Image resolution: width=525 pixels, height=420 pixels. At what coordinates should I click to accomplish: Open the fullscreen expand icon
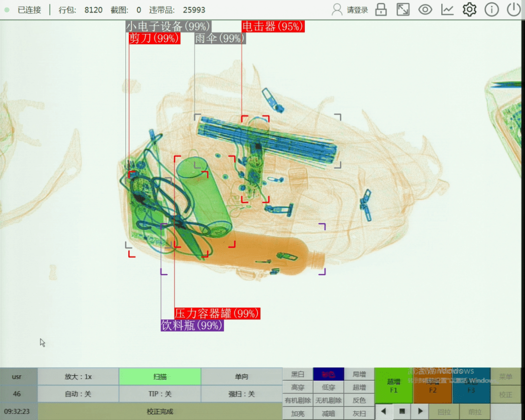pyautogui.click(x=403, y=10)
